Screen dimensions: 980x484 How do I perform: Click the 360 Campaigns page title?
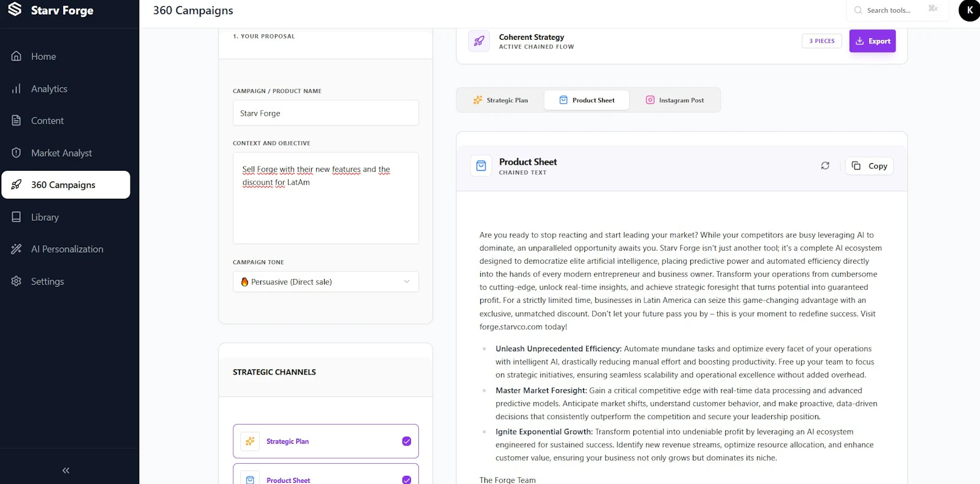point(193,10)
